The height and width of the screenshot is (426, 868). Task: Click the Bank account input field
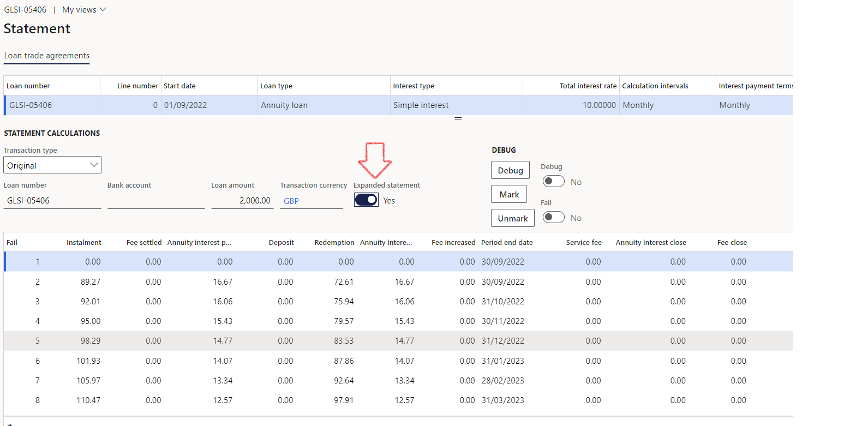pyautogui.click(x=156, y=201)
